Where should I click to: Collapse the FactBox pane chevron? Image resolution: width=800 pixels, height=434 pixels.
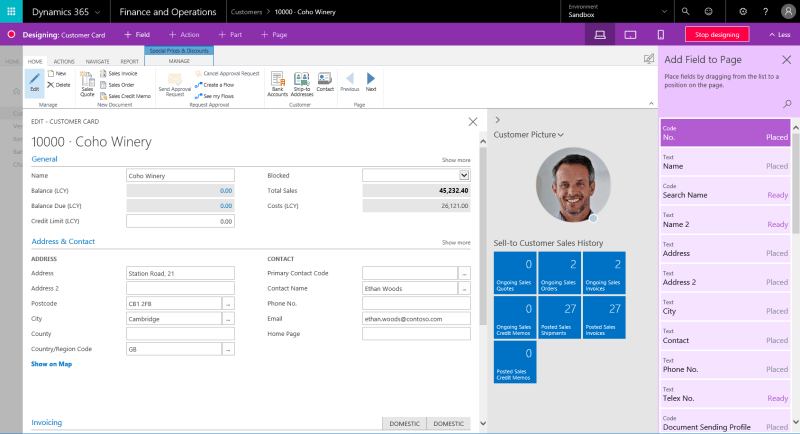(497, 120)
